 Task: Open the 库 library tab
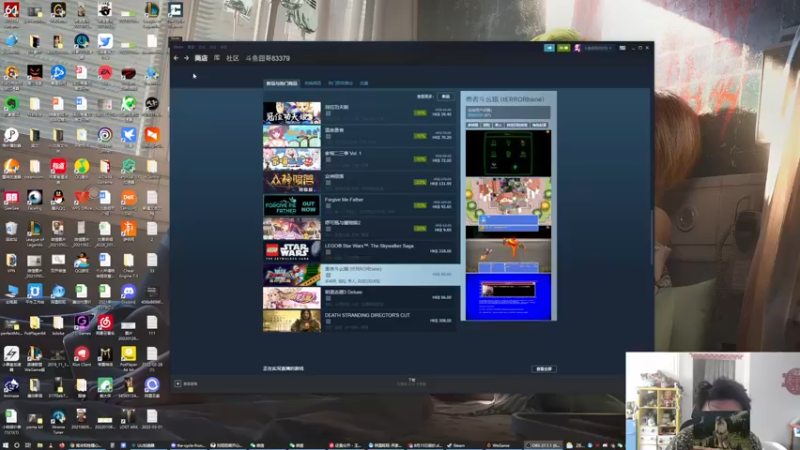pyautogui.click(x=217, y=58)
